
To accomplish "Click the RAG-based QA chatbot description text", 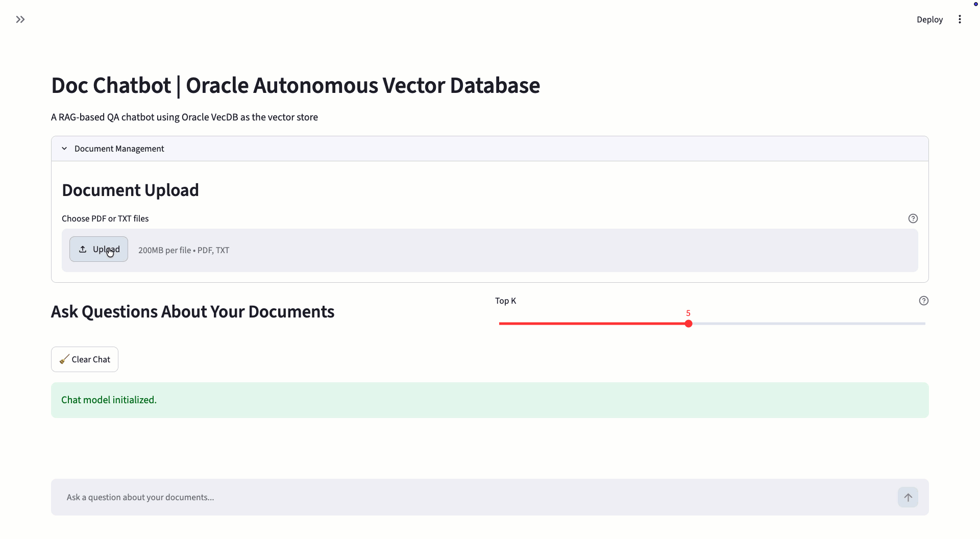I will 184,117.
